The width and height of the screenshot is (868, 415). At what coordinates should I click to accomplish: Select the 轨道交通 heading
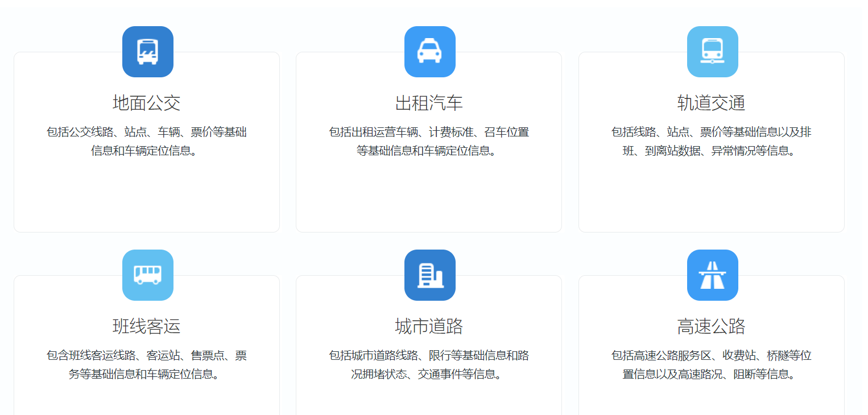(711, 103)
